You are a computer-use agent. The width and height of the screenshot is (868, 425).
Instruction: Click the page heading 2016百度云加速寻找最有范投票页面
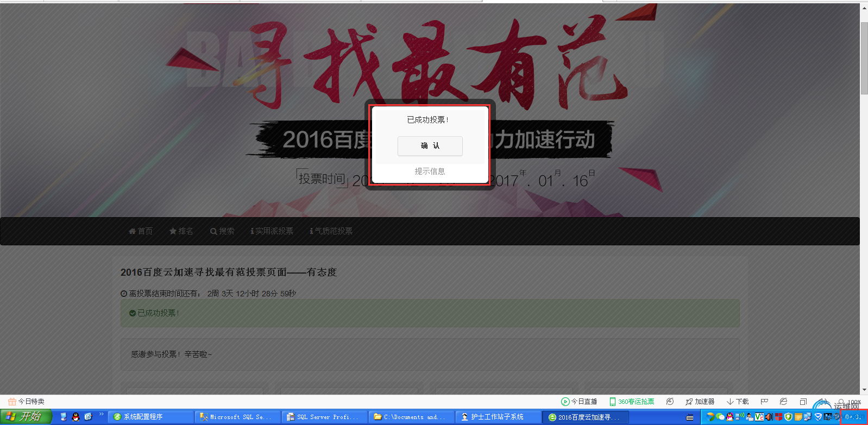point(229,272)
